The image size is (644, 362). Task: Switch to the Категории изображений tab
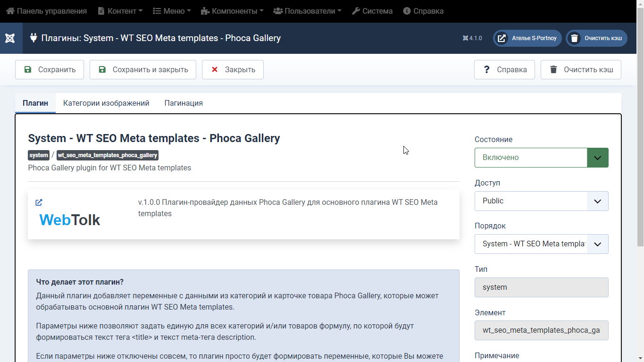106,103
